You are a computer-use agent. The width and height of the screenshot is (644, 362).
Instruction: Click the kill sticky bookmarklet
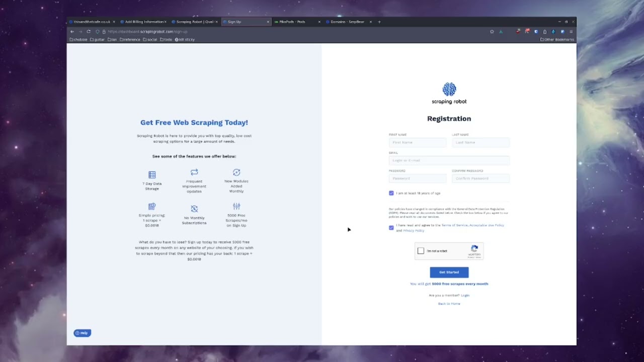click(x=185, y=39)
